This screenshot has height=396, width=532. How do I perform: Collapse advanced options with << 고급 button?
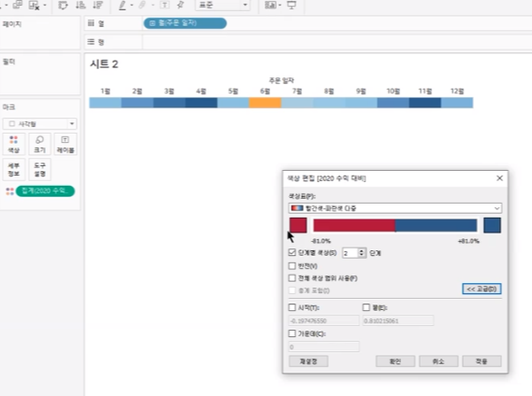(x=482, y=289)
